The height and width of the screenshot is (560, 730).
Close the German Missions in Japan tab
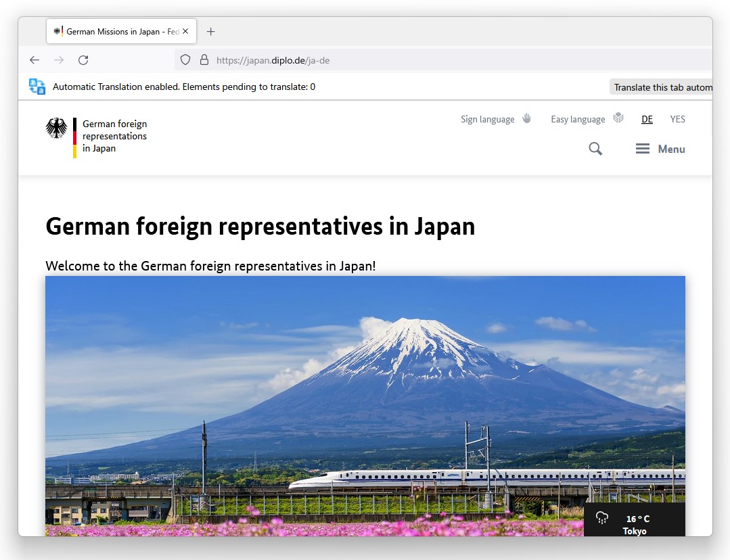tap(185, 30)
